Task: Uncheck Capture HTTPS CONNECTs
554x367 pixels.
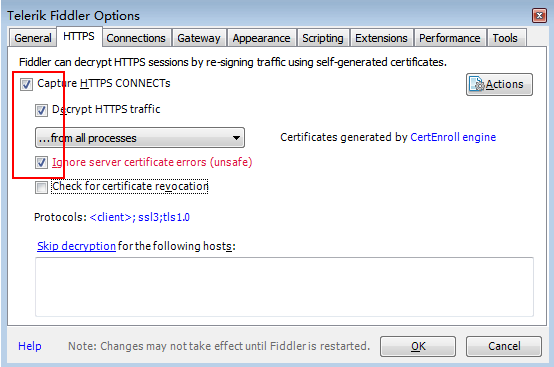Action: tap(26, 84)
